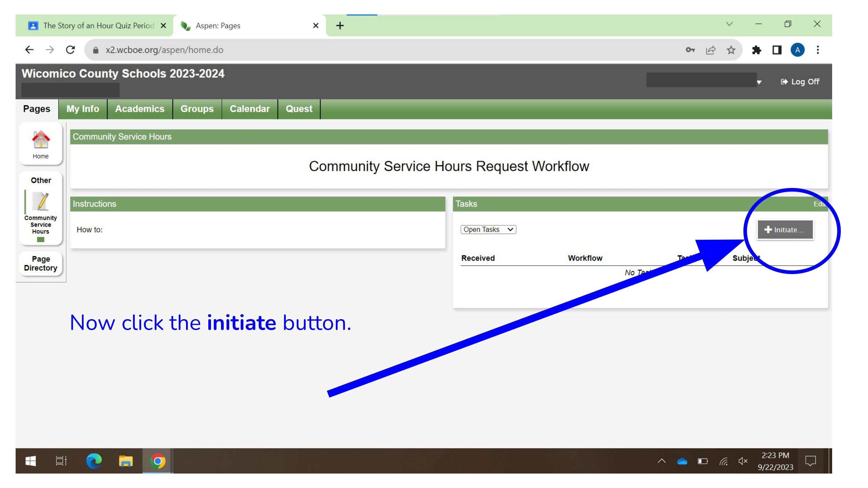The image size is (868, 488).
Task: Reload the page with the refresh icon
Action: pos(70,50)
